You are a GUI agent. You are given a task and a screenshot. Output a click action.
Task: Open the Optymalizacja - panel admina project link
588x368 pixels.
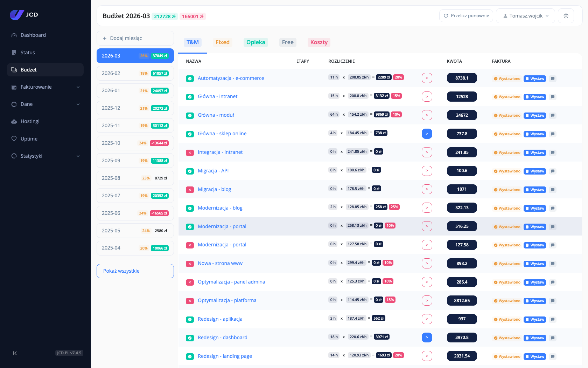(231, 282)
